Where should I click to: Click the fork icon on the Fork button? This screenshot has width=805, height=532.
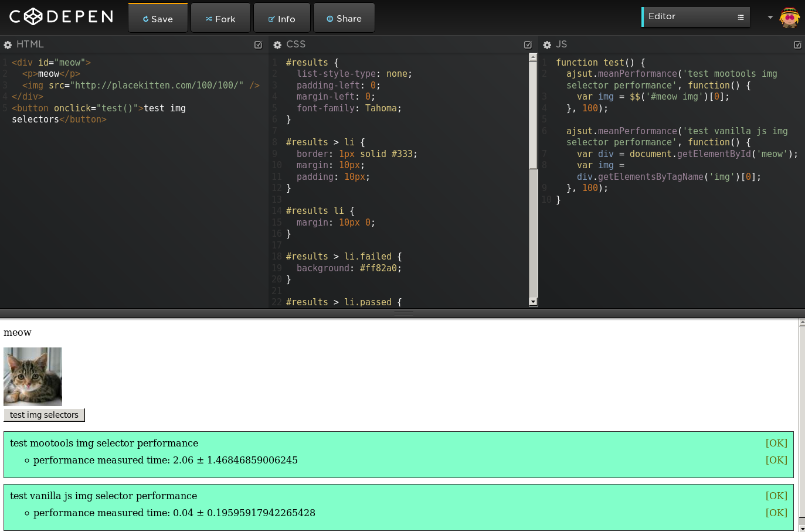click(208, 18)
